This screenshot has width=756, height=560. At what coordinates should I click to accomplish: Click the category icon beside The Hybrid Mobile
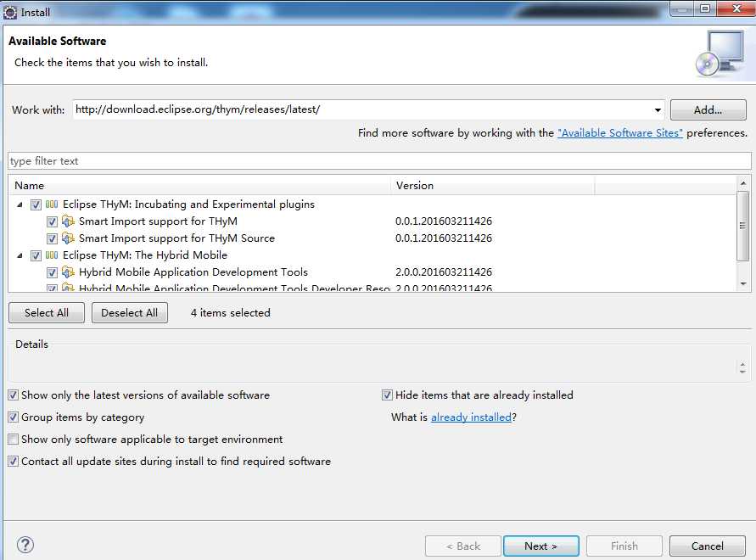click(52, 255)
